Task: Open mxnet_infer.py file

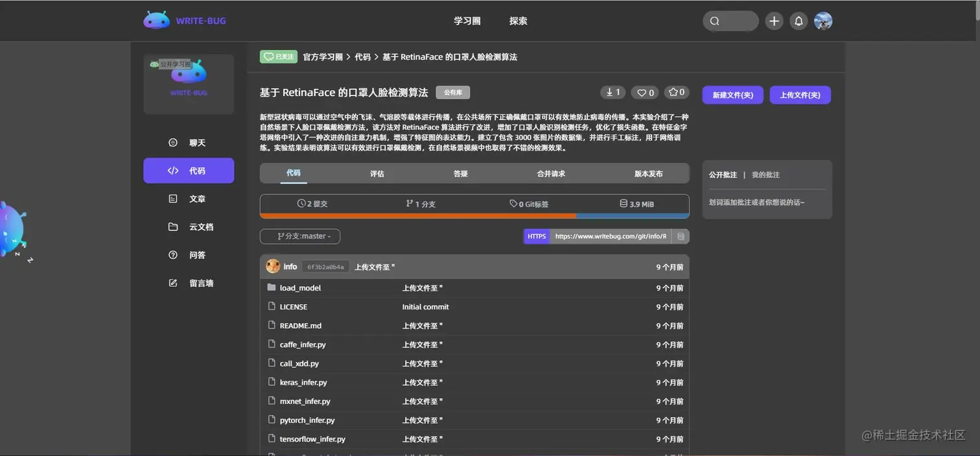Action: [x=305, y=401]
